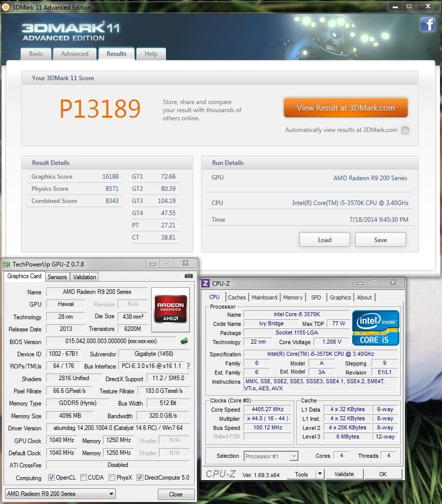Image resolution: width=442 pixels, height=504 pixels.
Task: Switch to the Sensors tab in GPU-Z
Action: (57, 277)
